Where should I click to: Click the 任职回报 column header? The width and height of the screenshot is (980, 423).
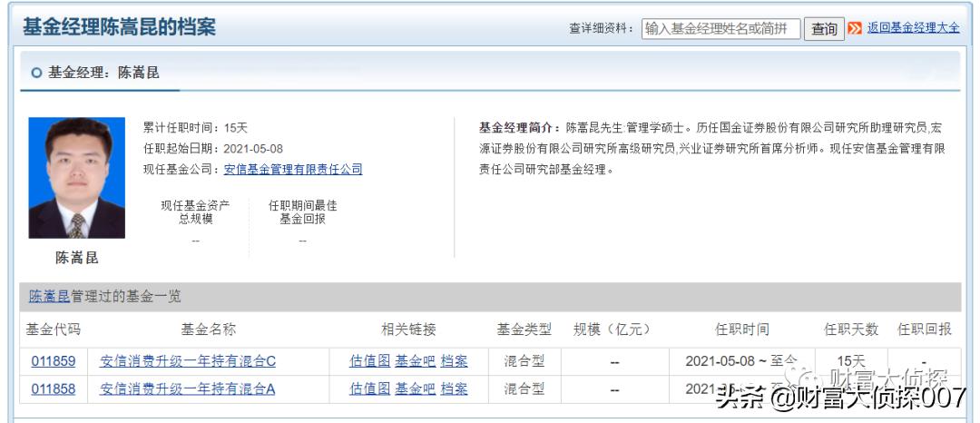pyautogui.click(x=925, y=330)
